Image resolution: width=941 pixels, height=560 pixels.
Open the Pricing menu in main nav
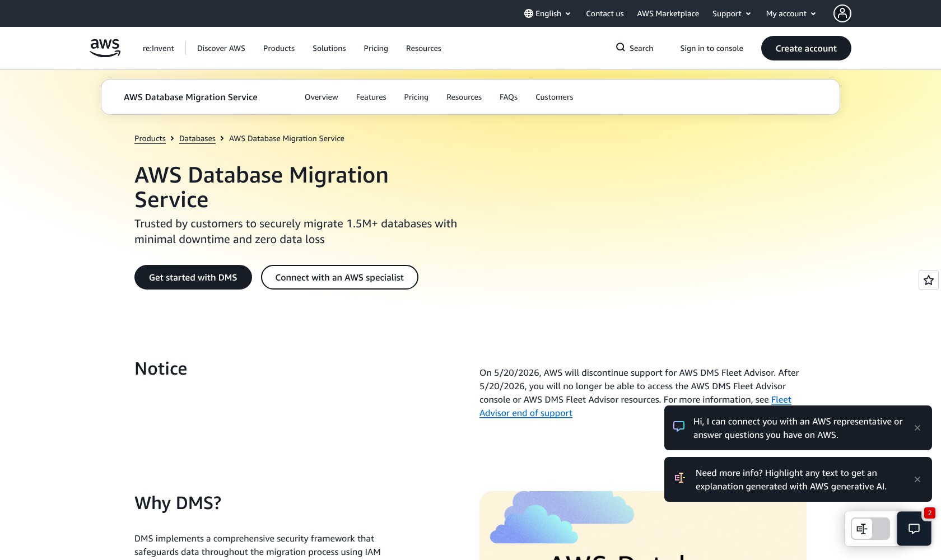[x=376, y=48]
